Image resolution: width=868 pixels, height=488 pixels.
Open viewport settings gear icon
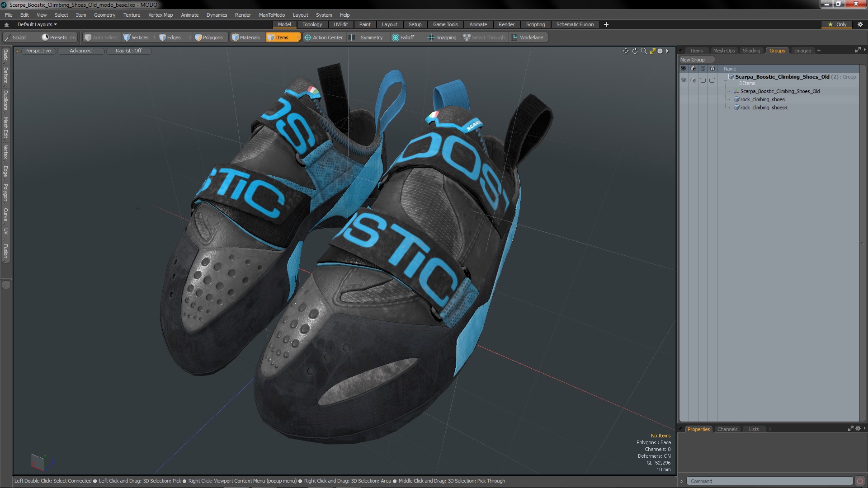click(x=660, y=51)
